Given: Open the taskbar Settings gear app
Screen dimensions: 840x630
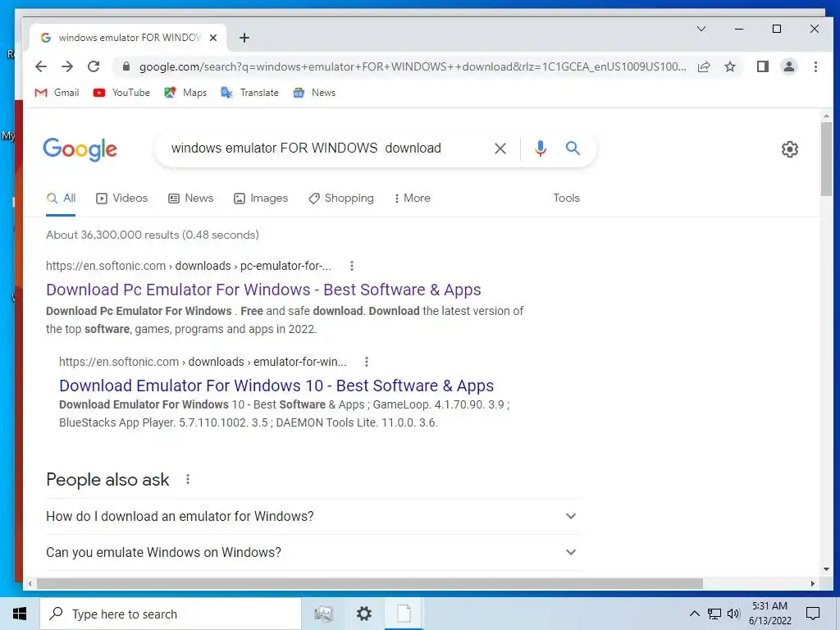Looking at the screenshot, I should [x=364, y=614].
